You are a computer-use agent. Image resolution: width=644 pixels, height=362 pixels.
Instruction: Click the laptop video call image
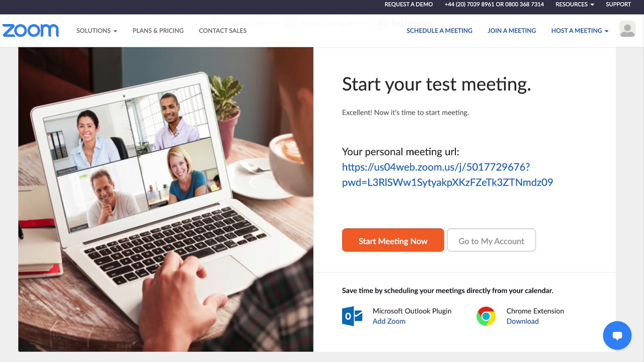[x=166, y=199]
